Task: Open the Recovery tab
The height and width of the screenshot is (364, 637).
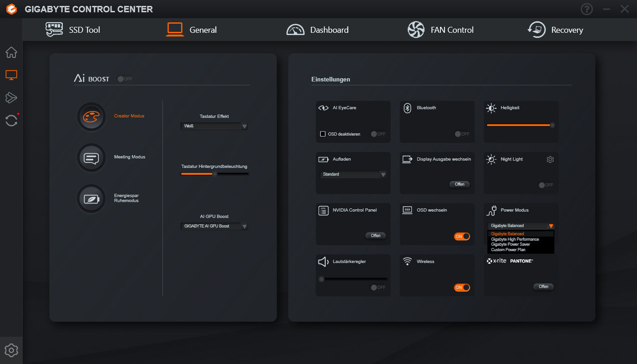Action: 555,30
